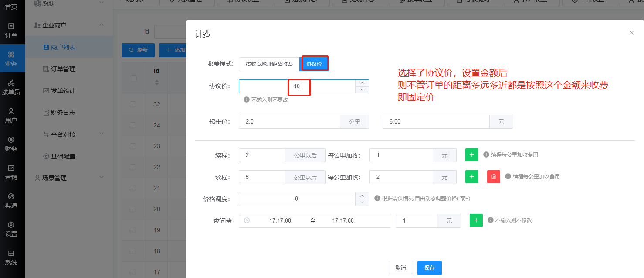
Task: Check the row with Id 24
Action: tap(133, 125)
